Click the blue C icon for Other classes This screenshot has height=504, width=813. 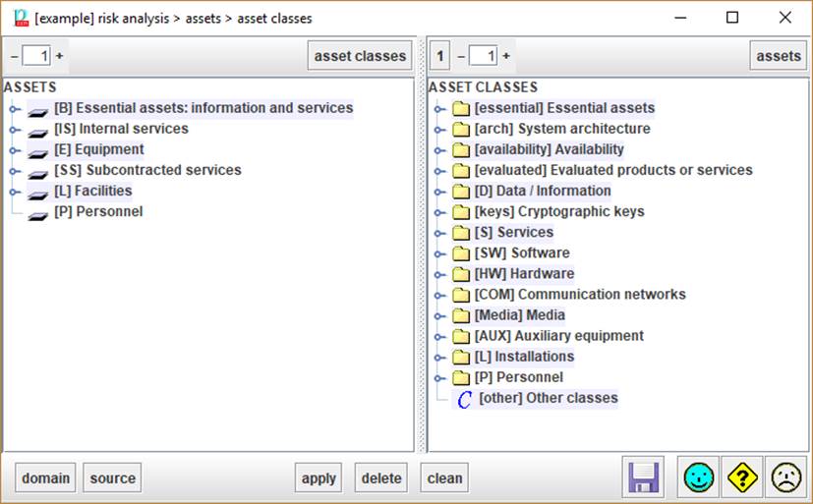(x=464, y=399)
